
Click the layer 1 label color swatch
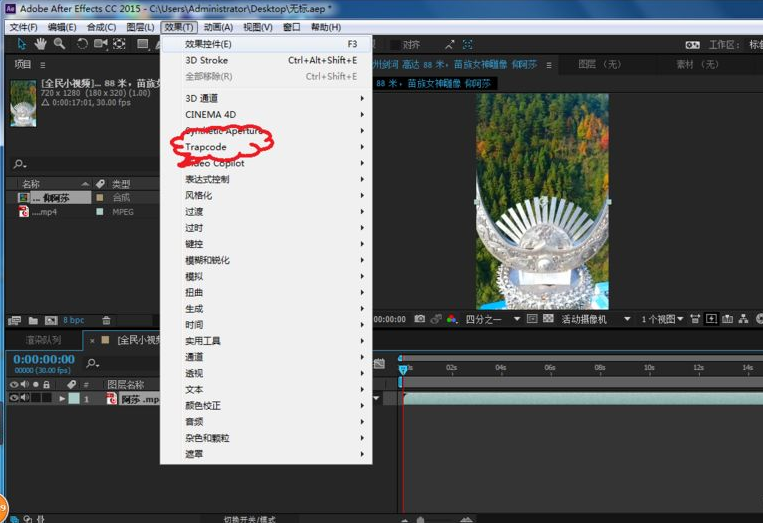(x=74, y=398)
